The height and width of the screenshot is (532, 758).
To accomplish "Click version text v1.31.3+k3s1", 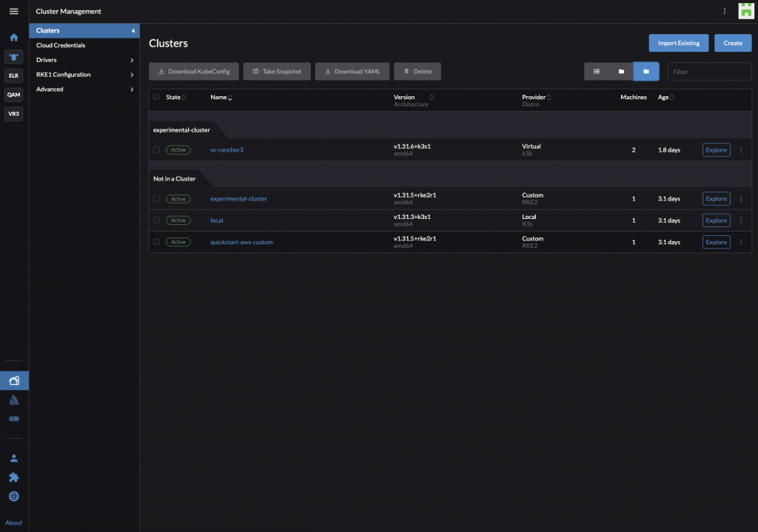I will pyautogui.click(x=412, y=217).
